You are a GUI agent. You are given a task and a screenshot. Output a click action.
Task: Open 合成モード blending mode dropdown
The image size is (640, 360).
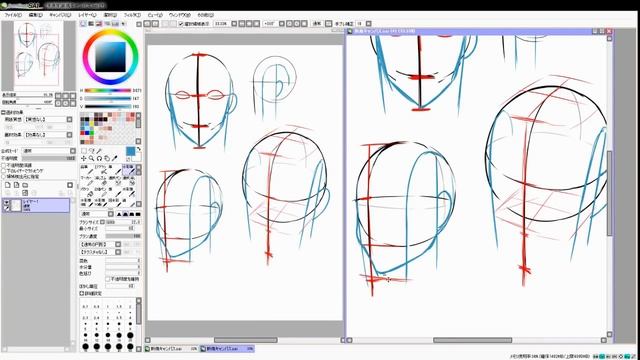pyautogui.click(x=73, y=151)
